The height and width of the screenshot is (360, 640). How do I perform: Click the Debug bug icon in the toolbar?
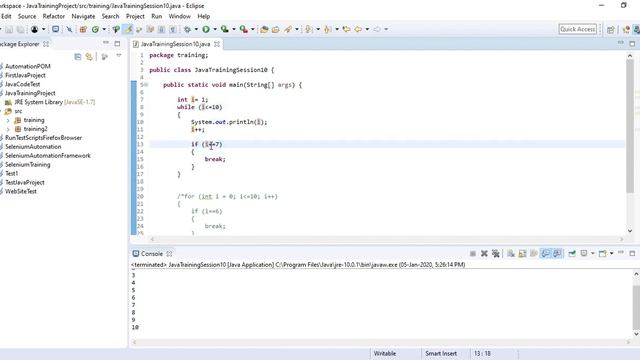[x=187, y=29]
